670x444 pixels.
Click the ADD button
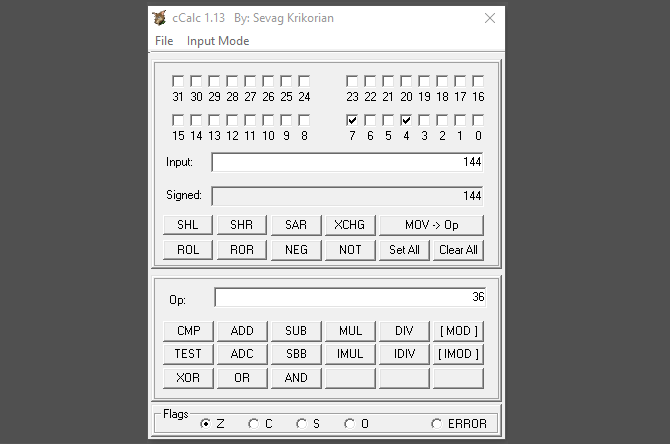(242, 331)
